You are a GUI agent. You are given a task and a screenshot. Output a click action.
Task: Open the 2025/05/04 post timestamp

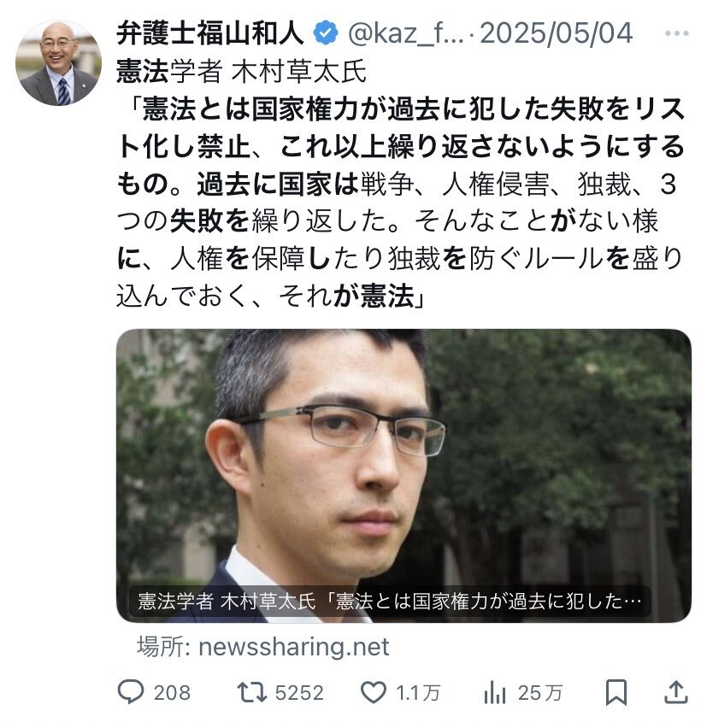pos(556,33)
